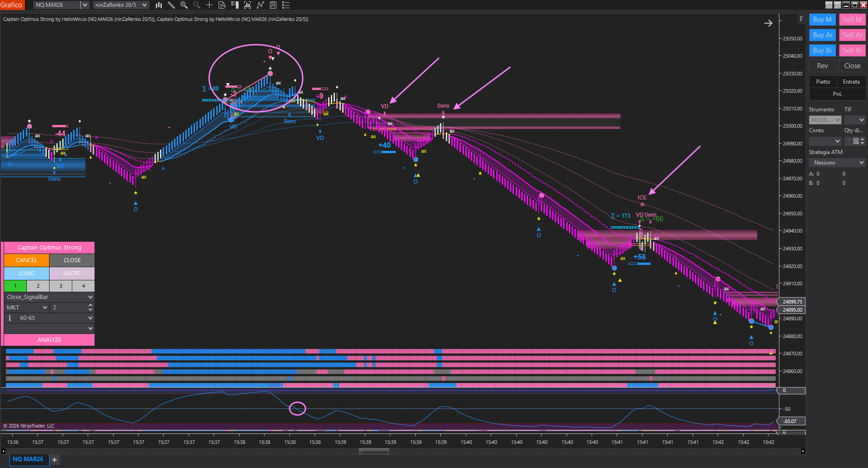Click the zoom in magnifier icon
Screen dimensions: 868x468
[184, 5]
